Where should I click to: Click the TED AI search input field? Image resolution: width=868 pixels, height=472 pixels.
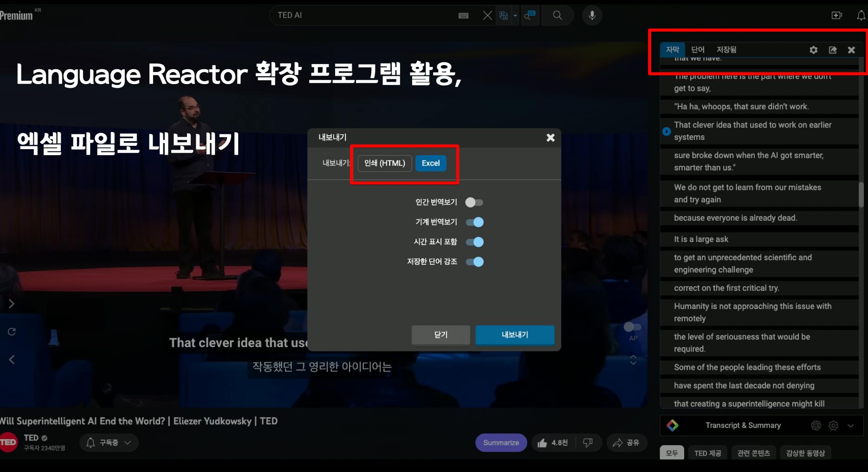362,15
